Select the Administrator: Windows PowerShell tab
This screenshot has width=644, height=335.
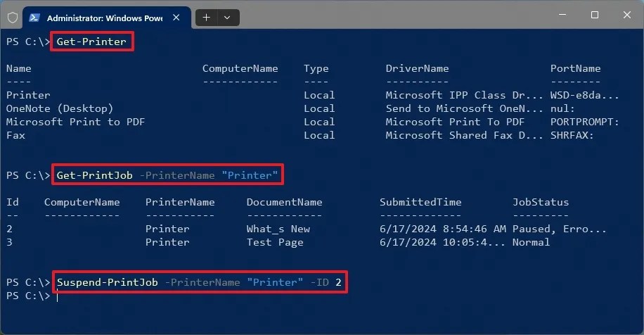click(x=107, y=18)
